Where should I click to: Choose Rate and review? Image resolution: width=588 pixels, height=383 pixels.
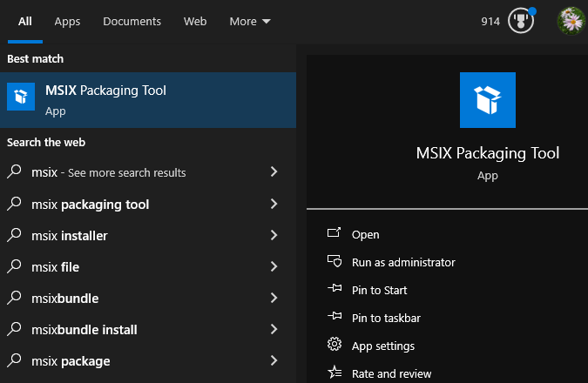point(391,373)
